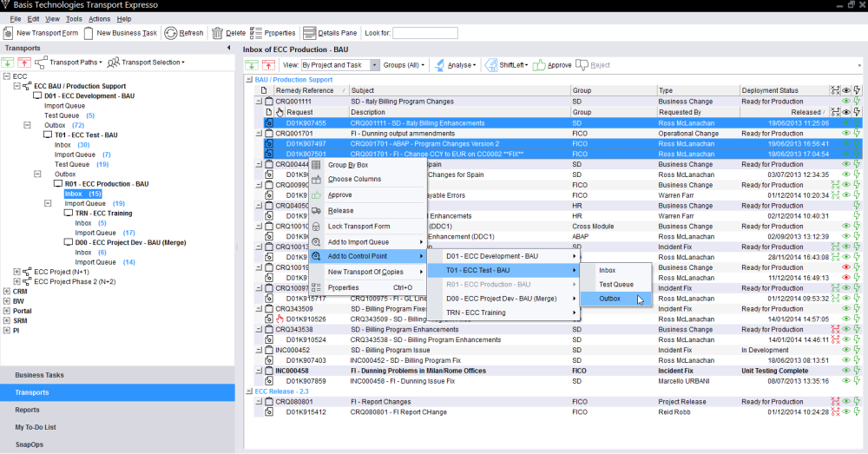Open the View 'By Project and Task' combo box

tap(375, 65)
